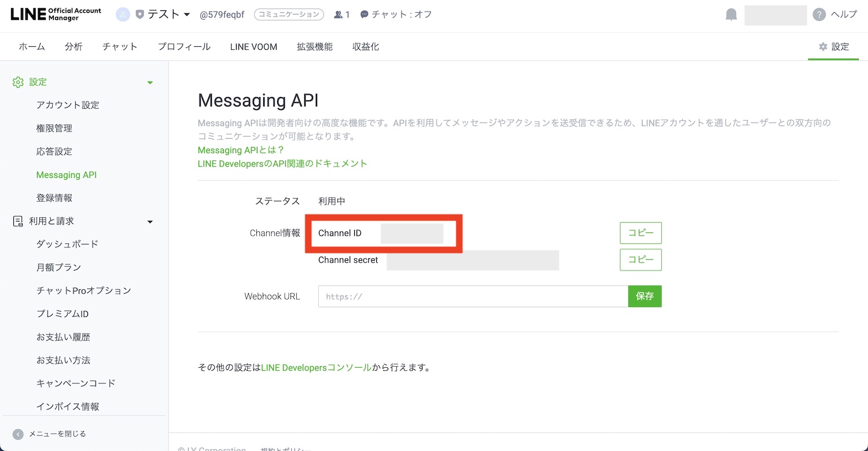Open the プロフィール tab
The height and width of the screenshot is (451, 868).
[184, 47]
